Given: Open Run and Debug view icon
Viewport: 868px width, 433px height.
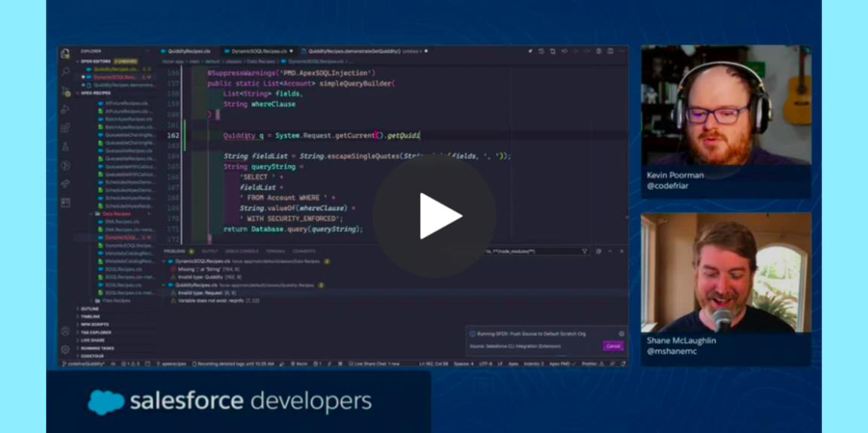Looking at the screenshot, I should (x=66, y=109).
